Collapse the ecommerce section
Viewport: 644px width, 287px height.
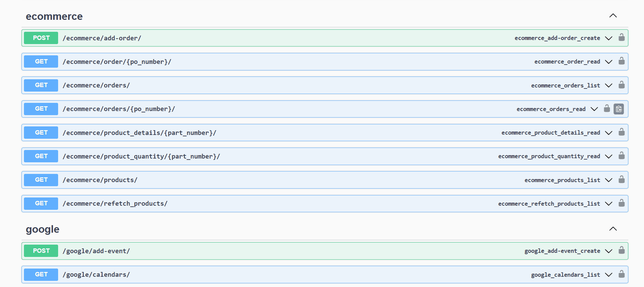[x=613, y=16]
